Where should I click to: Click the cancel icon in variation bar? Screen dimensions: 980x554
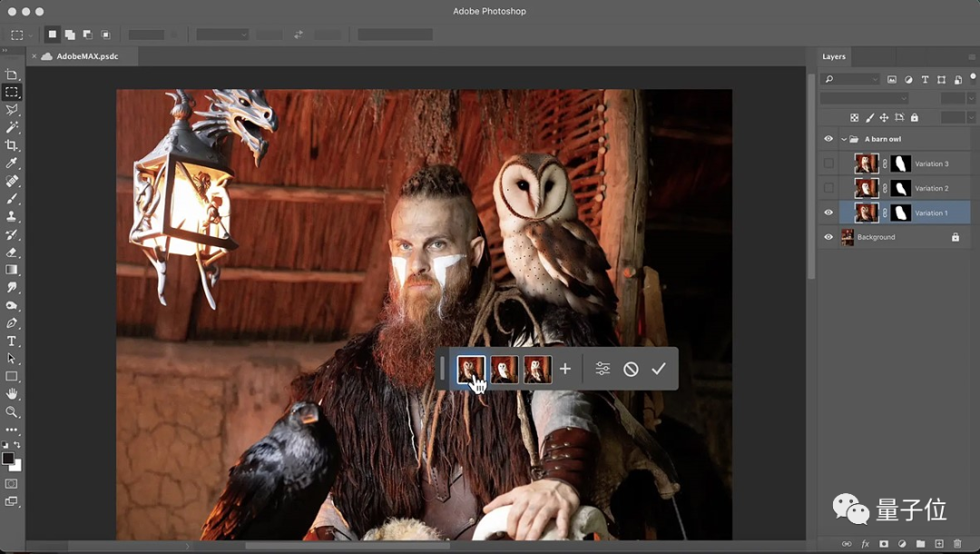(x=631, y=369)
